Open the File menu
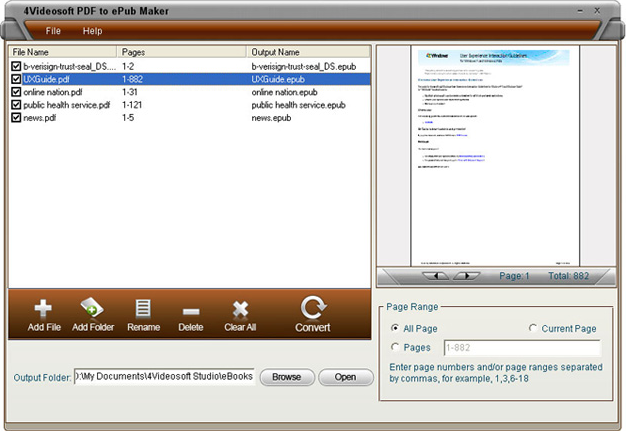626x431 pixels. tap(53, 31)
